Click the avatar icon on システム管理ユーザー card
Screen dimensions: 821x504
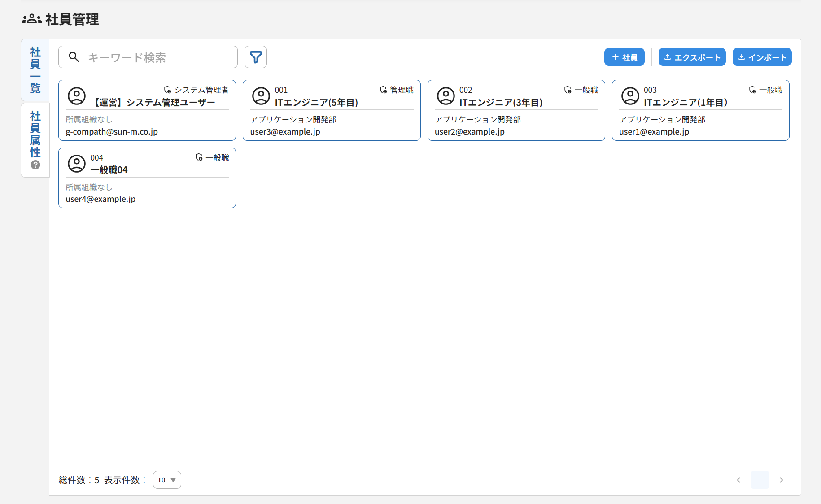point(77,96)
